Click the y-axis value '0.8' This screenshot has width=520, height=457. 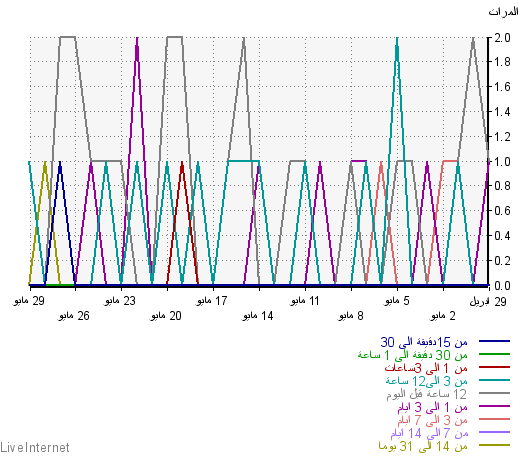[502, 186]
